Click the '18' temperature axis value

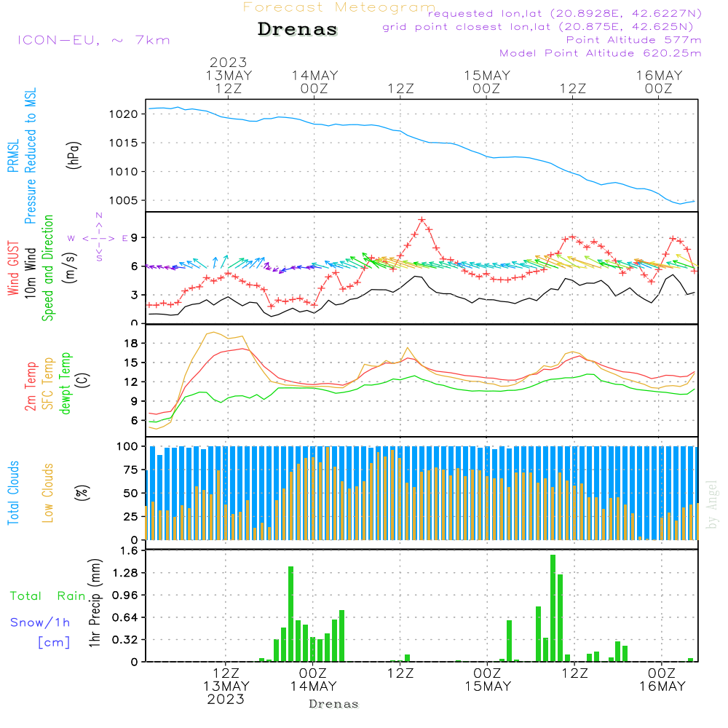click(131, 343)
